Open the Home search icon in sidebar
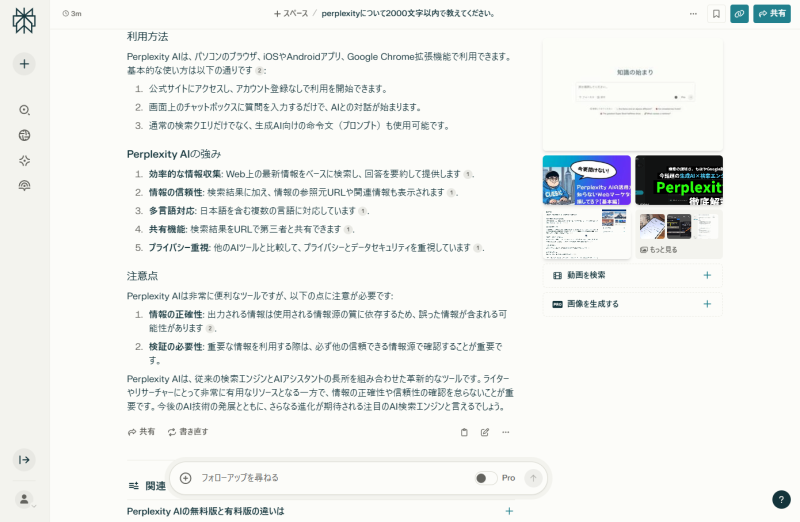The width and height of the screenshot is (800, 522). (24, 110)
